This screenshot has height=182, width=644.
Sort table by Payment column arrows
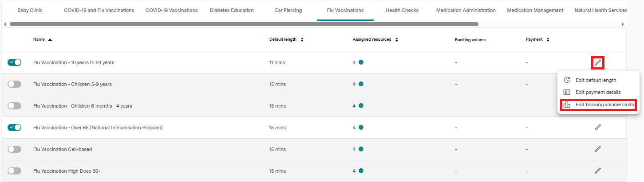548,39
